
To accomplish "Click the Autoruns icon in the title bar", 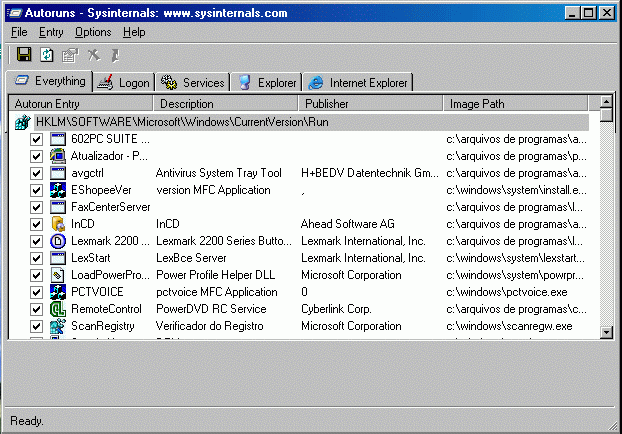I will (x=14, y=13).
